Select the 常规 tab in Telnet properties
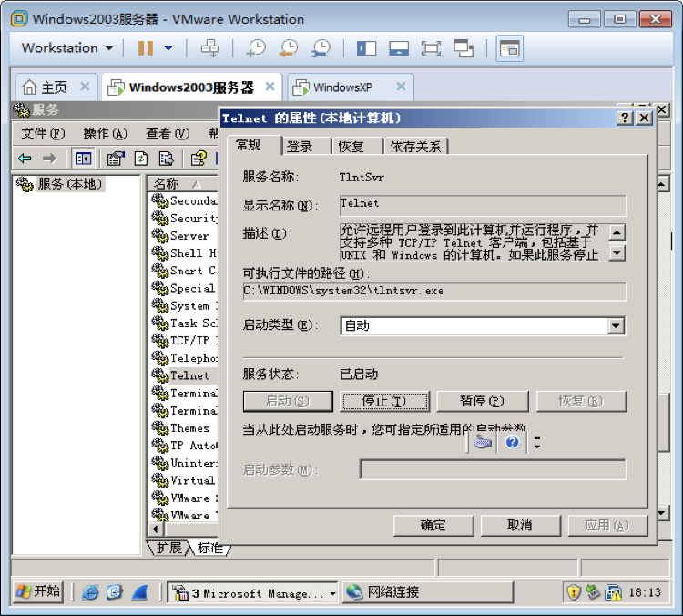This screenshot has height=616, width=683. coord(254,145)
